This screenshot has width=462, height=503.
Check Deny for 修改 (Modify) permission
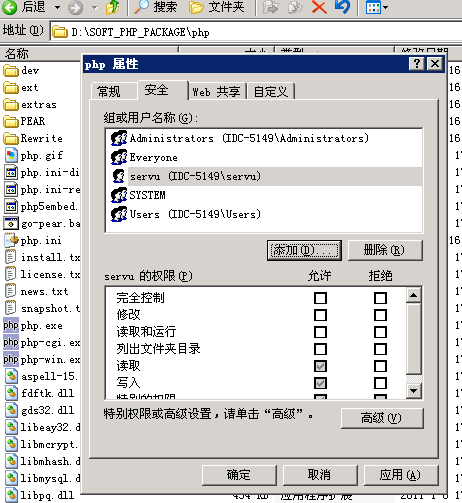click(x=380, y=315)
